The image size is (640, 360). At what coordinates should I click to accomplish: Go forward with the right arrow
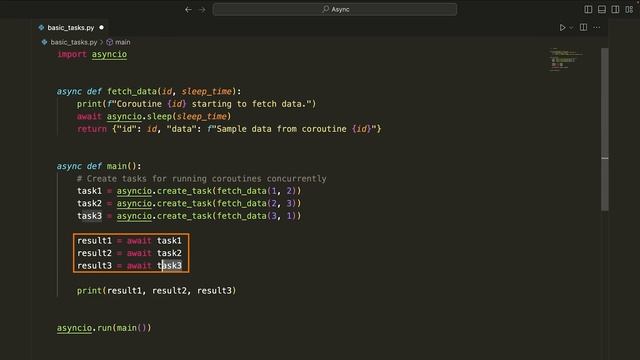click(x=202, y=9)
